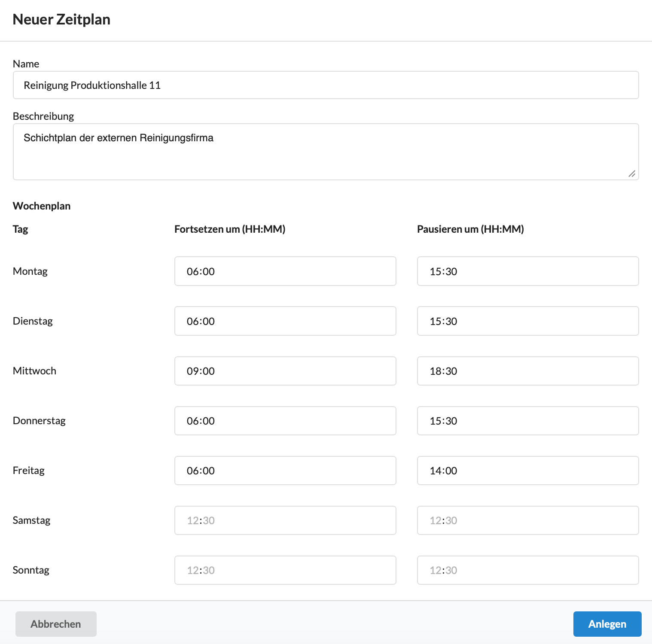Select Sonntag Fortsetzen um field

[x=285, y=570]
